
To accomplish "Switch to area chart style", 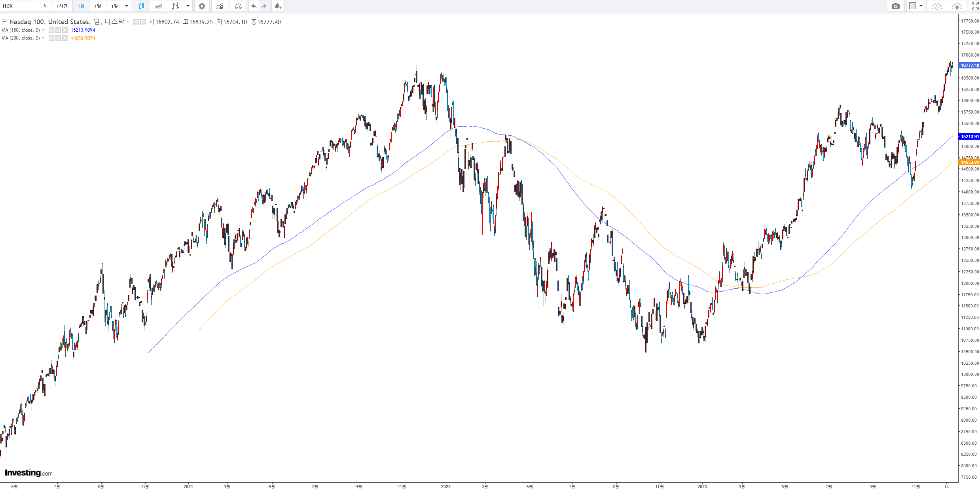I will click(x=159, y=6).
